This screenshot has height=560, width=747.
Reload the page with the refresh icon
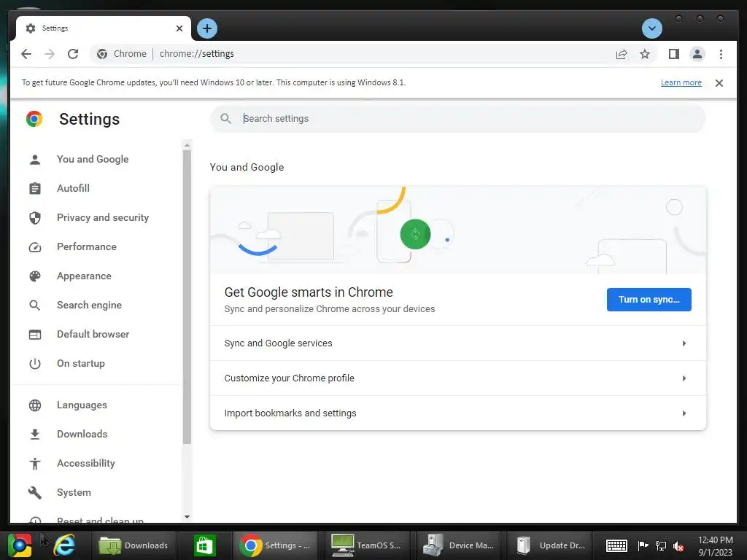(x=73, y=54)
